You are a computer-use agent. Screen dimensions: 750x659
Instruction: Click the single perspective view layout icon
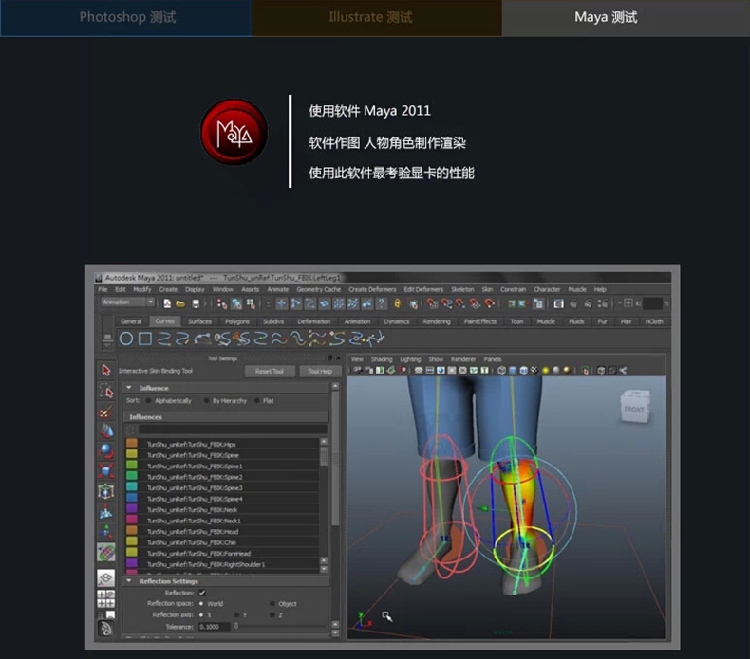(x=106, y=578)
